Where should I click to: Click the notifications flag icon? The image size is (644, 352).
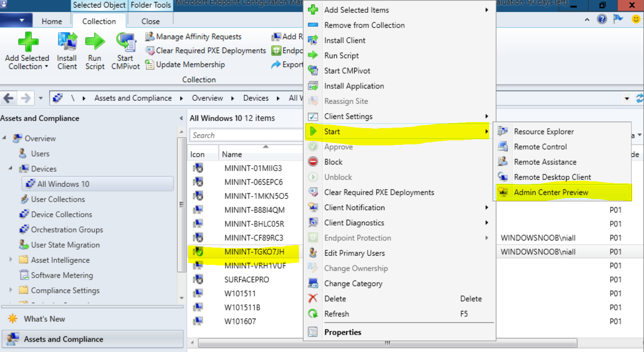[x=618, y=19]
